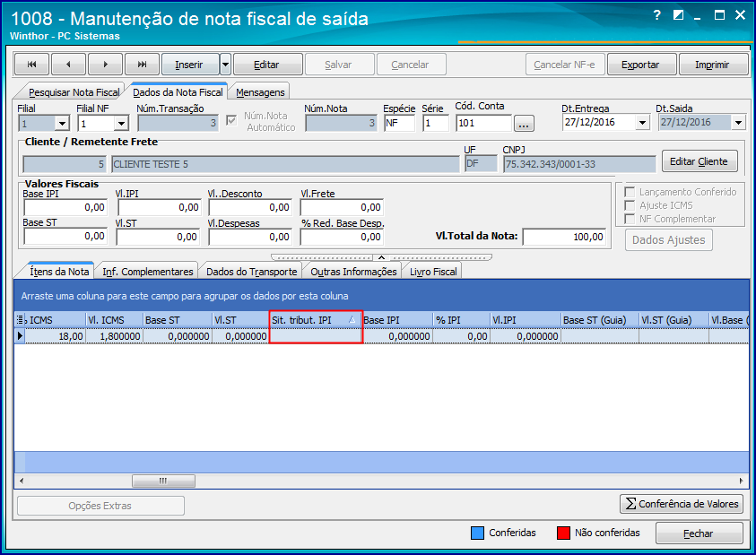Click the Fechar button
Viewport: 756px width, 555px height.
(x=698, y=533)
